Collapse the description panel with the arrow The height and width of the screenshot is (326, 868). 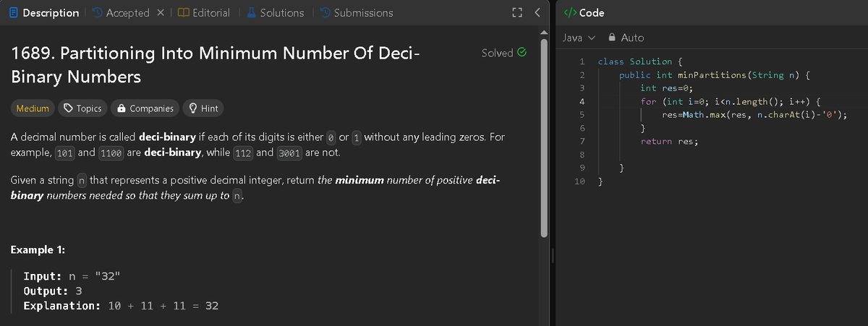coord(536,12)
